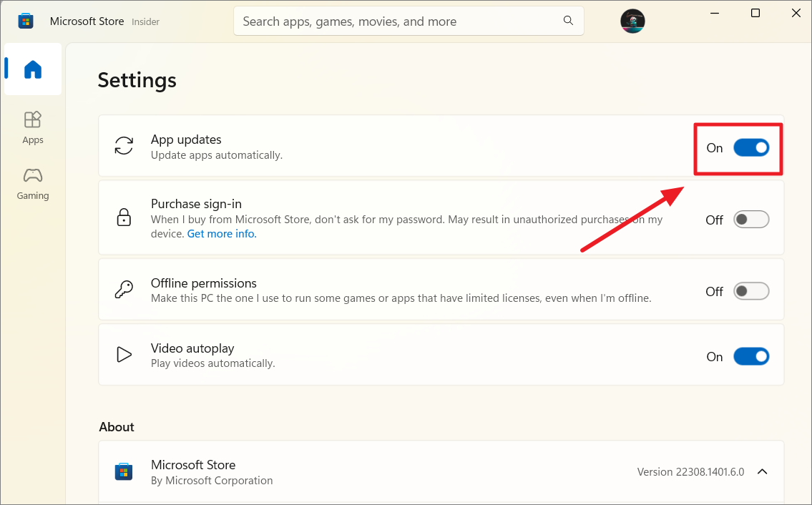The width and height of the screenshot is (812, 505).
Task: Open the user profile avatar
Action: click(x=632, y=21)
